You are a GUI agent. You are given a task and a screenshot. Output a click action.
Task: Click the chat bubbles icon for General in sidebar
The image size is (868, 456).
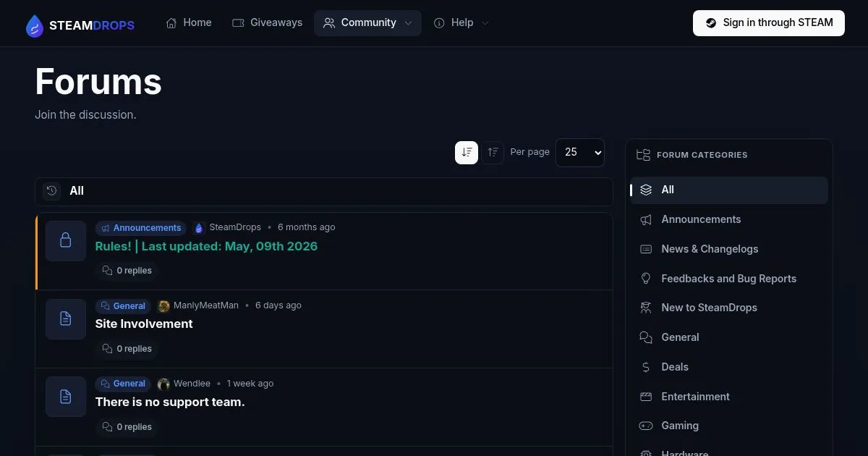pos(646,337)
